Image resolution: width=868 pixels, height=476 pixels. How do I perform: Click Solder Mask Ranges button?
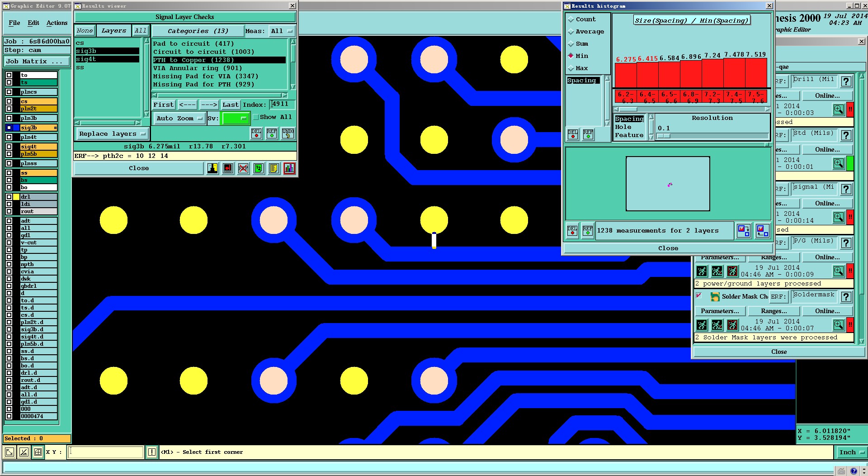point(774,311)
